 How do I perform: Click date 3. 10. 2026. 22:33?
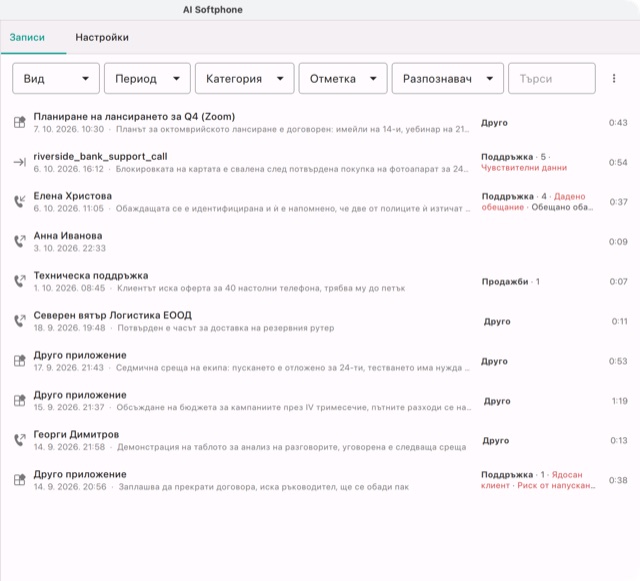(x=70, y=248)
